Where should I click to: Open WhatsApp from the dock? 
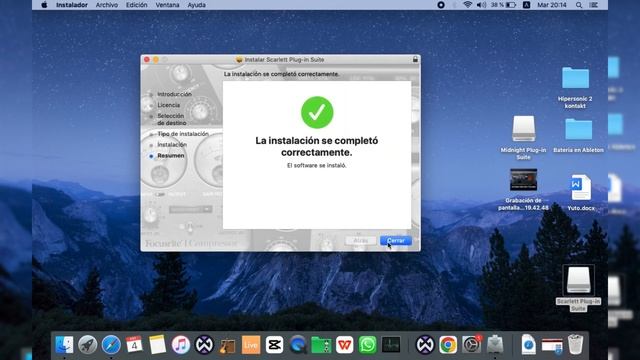(x=368, y=345)
